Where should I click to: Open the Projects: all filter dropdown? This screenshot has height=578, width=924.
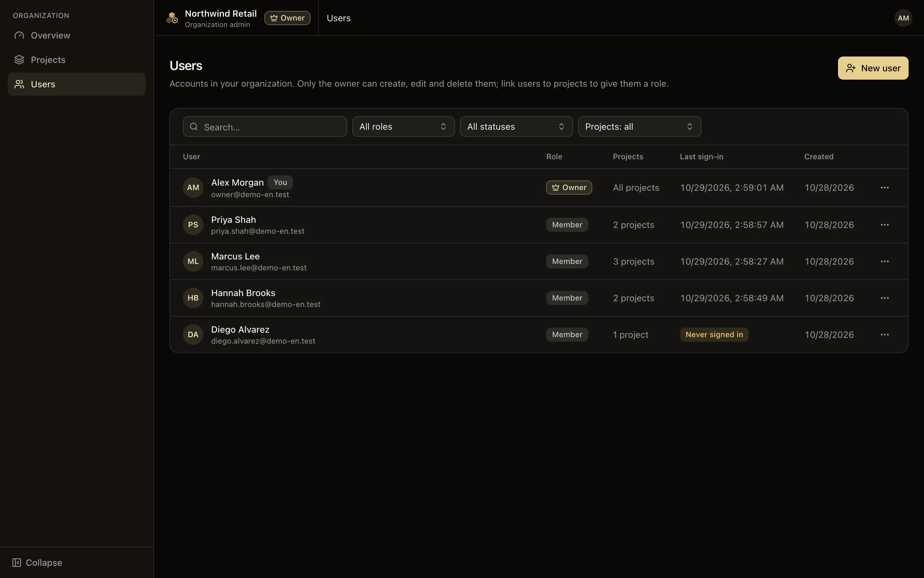click(x=639, y=127)
